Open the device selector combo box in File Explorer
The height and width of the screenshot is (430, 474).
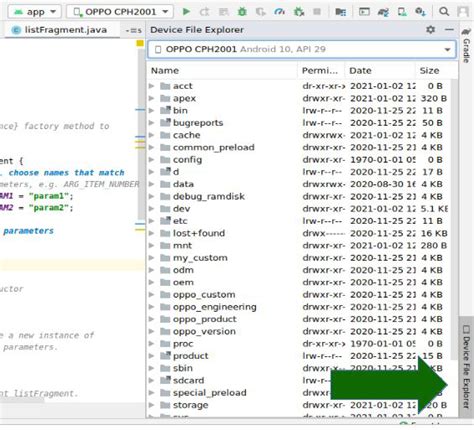click(302, 49)
